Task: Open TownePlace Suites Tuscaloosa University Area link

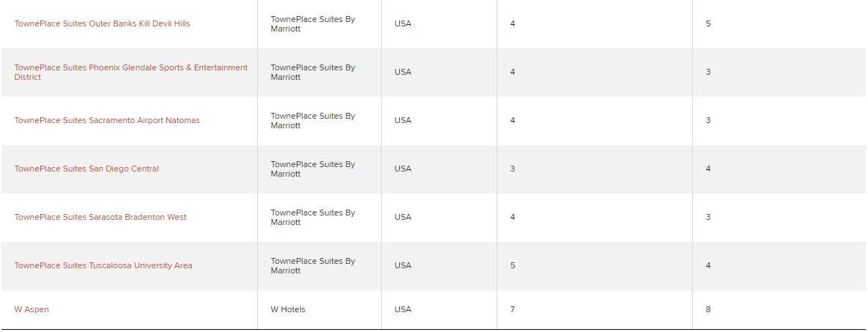Action: [103, 265]
